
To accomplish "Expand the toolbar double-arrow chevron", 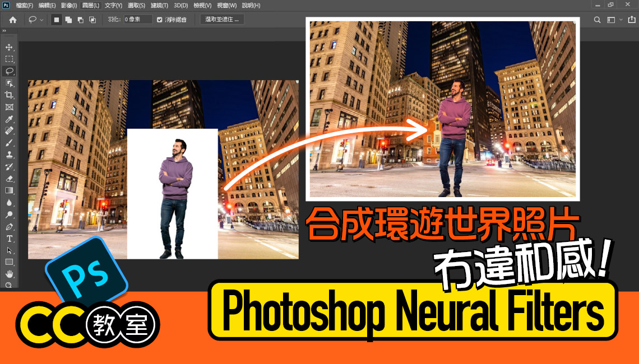I will pos(4,31).
